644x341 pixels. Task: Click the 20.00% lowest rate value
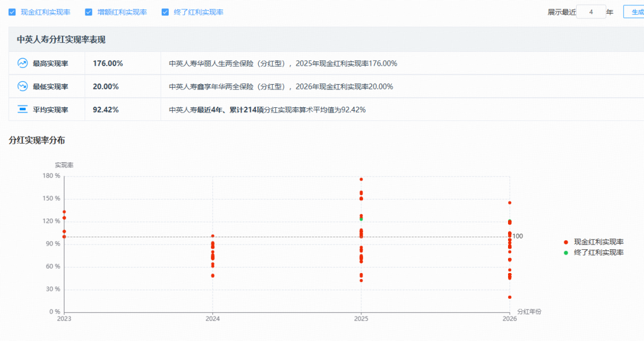106,86
